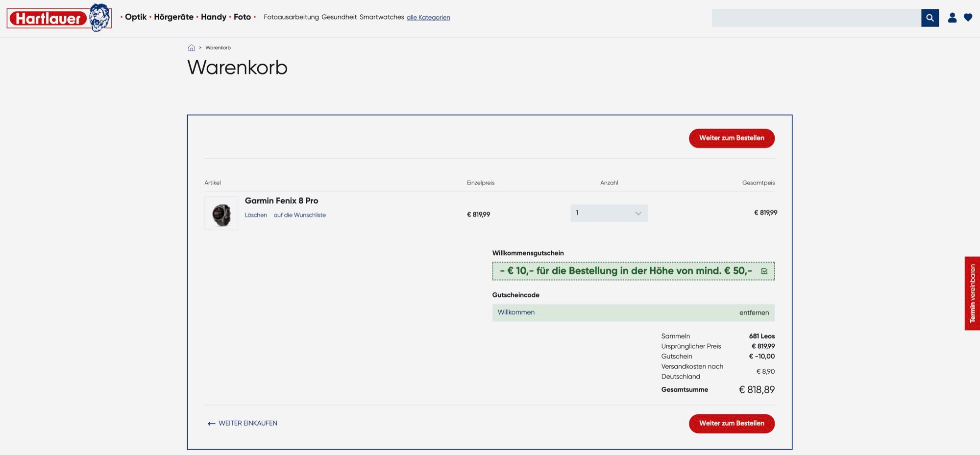
Task: Open the Foto menu
Action: coord(242,17)
